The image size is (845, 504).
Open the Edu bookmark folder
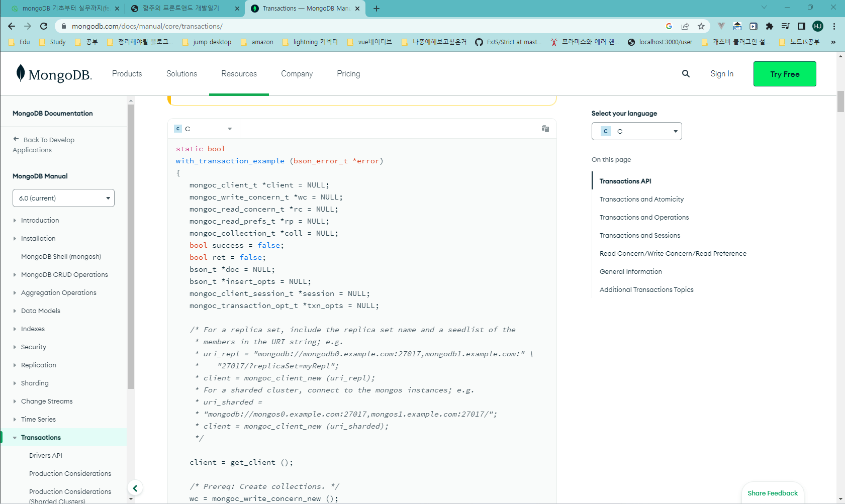pyautogui.click(x=20, y=42)
